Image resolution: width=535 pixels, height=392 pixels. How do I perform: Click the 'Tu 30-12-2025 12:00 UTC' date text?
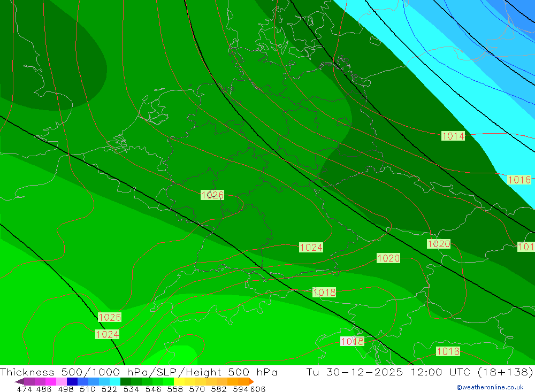pyautogui.click(x=388, y=372)
